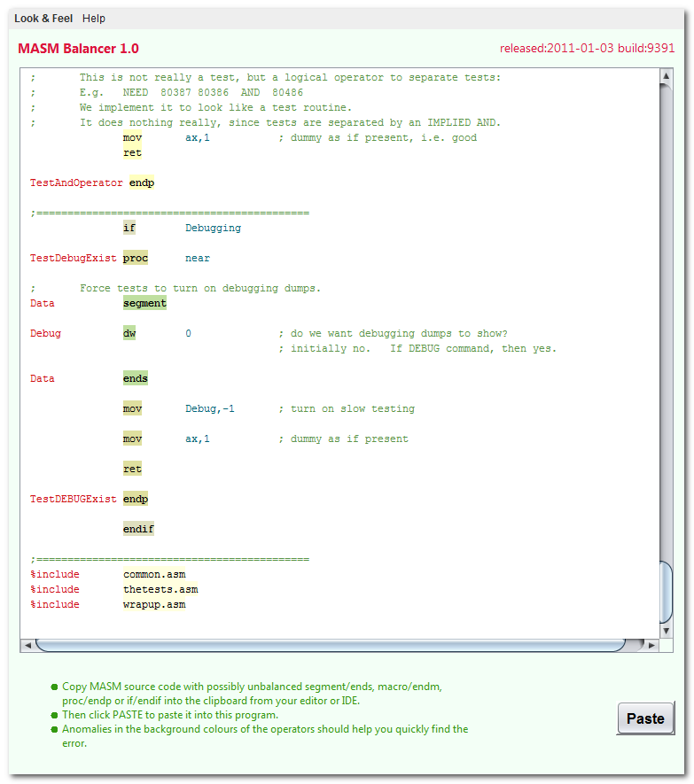
Task: Open the Help menu
Action: tap(94, 19)
